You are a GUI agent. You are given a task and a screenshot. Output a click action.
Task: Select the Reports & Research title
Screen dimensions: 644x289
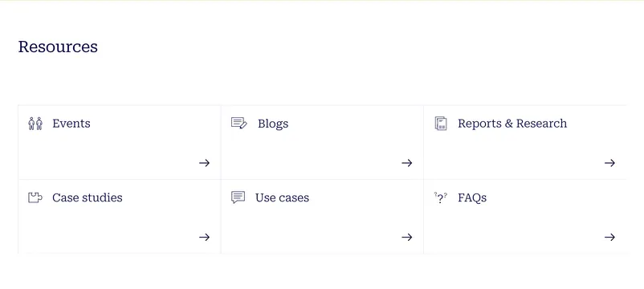click(512, 124)
